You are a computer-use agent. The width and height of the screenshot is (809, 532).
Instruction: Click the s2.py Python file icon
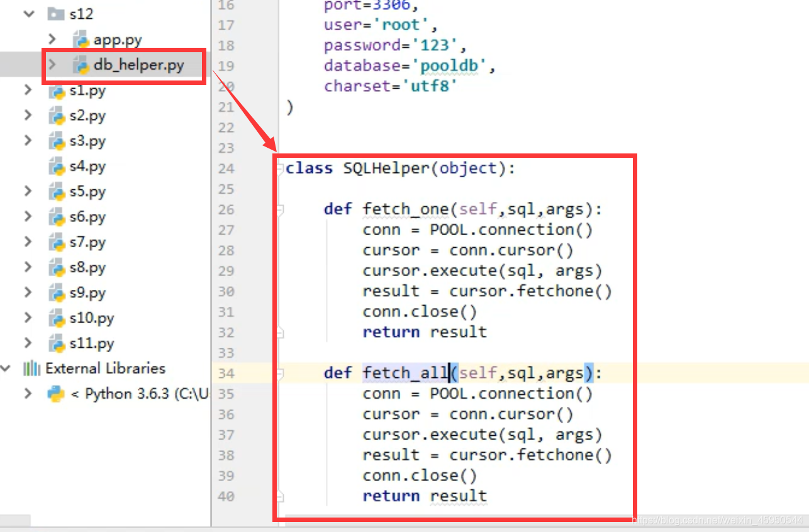pyautogui.click(x=57, y=116)
